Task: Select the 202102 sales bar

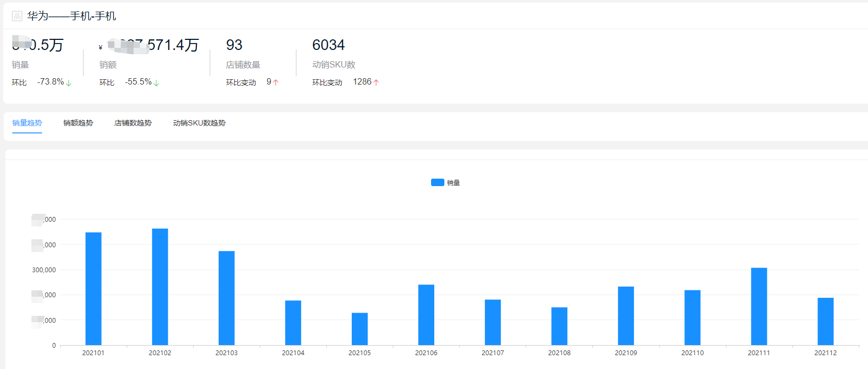Action: (160, 287)
